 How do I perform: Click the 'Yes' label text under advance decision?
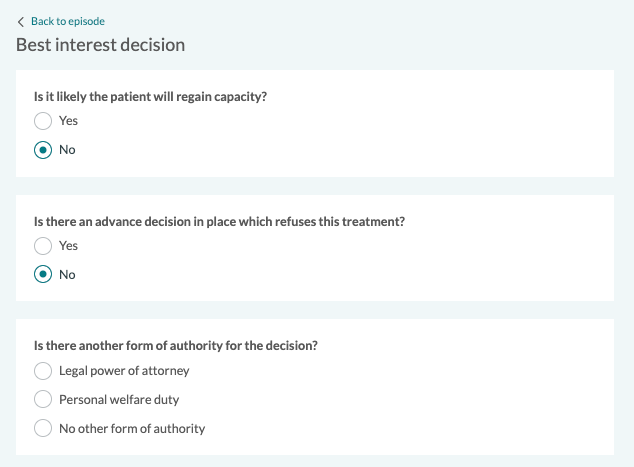pos(68,246)
